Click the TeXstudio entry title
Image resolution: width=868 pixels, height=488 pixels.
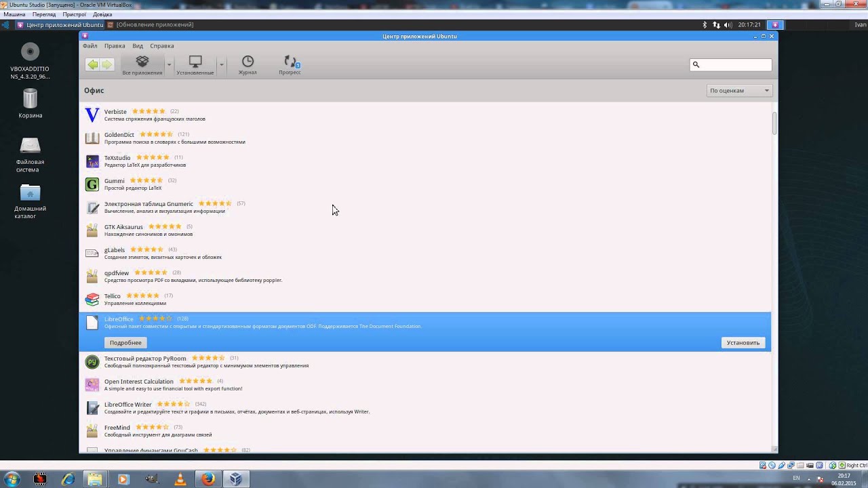pyautogui.click(x=117, y=158)
